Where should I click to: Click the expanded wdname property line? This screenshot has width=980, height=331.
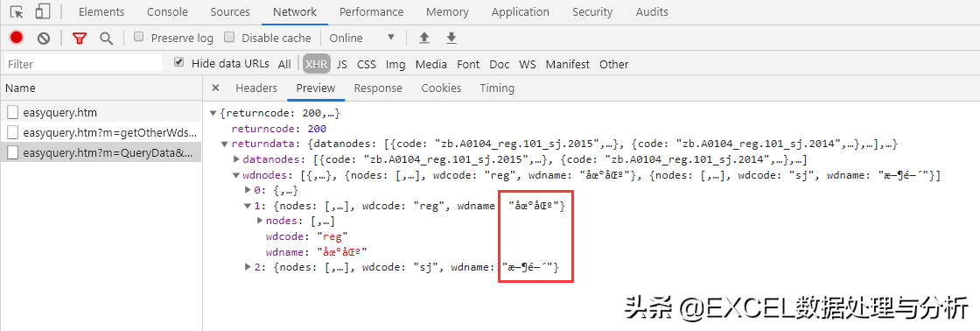click(x=316, y=251)
